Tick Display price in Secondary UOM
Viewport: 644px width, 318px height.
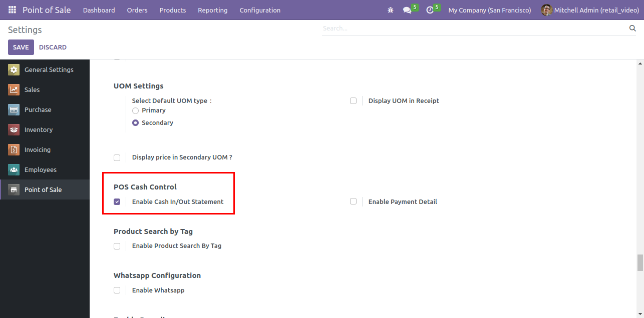click(117, 157)
